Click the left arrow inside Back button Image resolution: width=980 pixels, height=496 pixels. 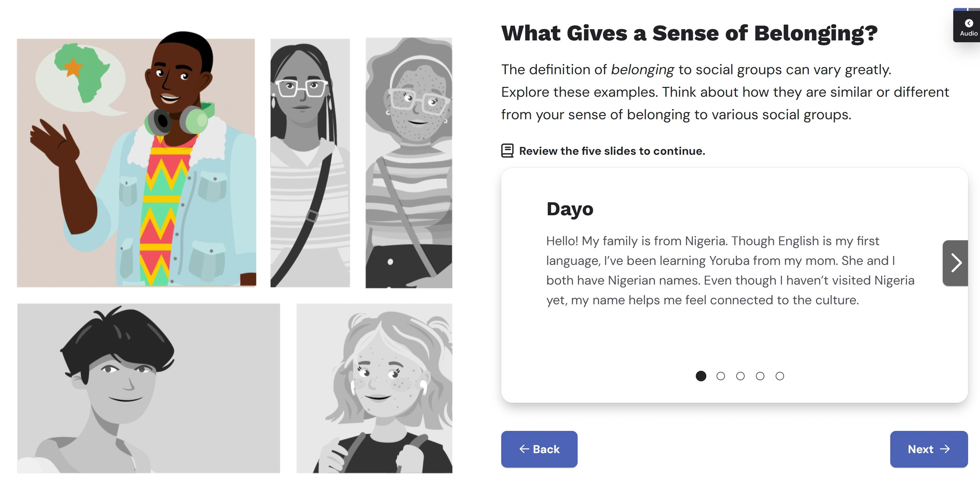(524, 449)
